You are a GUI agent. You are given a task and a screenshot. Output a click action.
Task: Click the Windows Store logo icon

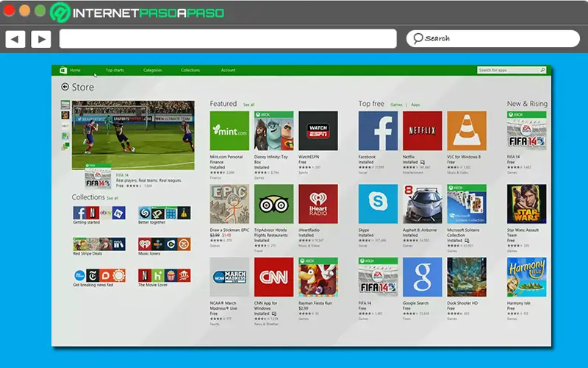point(63,70)
